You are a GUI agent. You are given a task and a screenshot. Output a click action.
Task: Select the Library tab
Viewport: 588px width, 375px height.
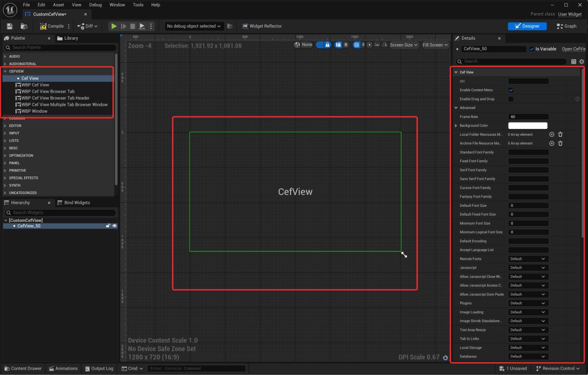pos(68,38)
